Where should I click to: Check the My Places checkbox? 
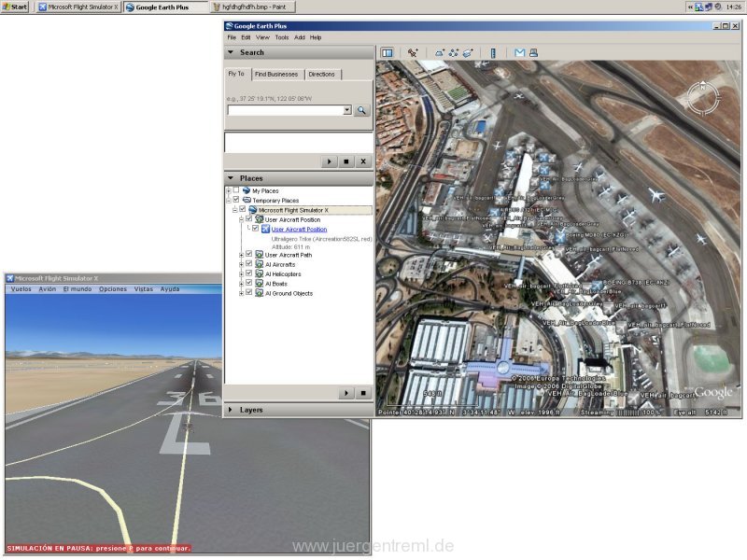236,190
